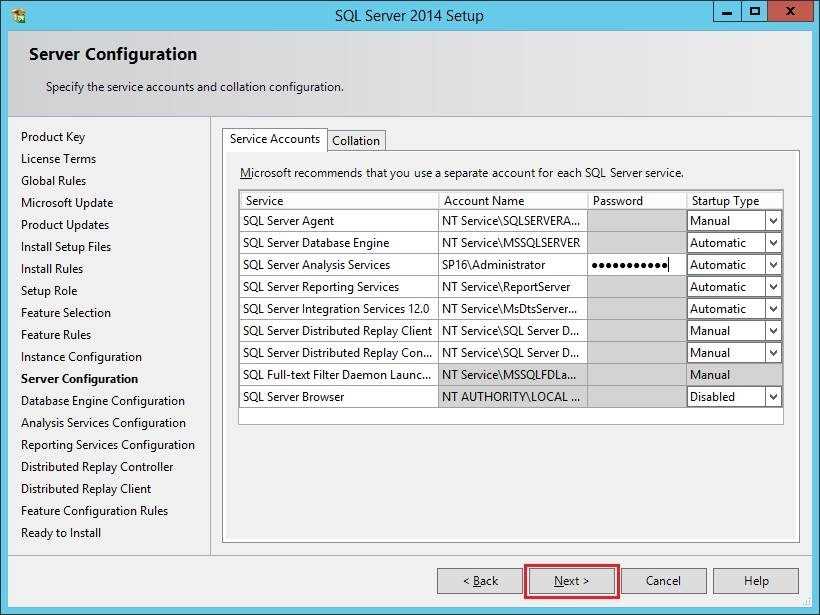The width and height of the screenshot is (820, 615).
Task: Click the Analysis Services password field
Action: (x=636, y=265)
